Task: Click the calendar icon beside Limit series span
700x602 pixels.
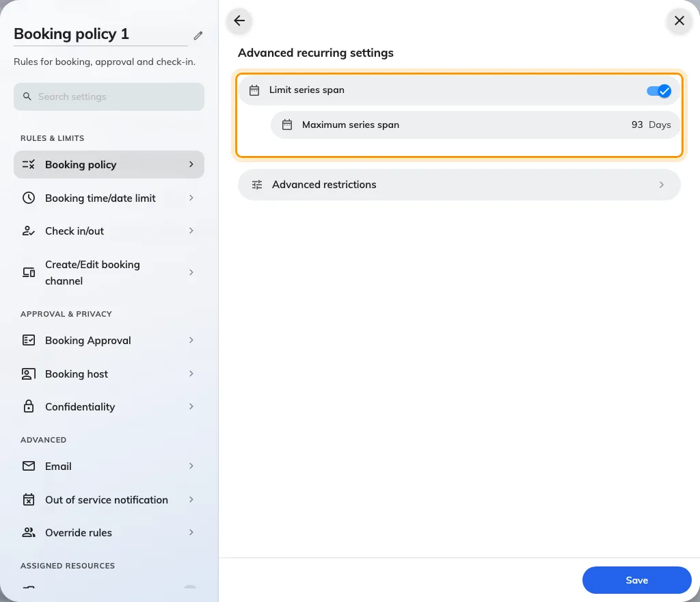Action: [x=254, y=90]
